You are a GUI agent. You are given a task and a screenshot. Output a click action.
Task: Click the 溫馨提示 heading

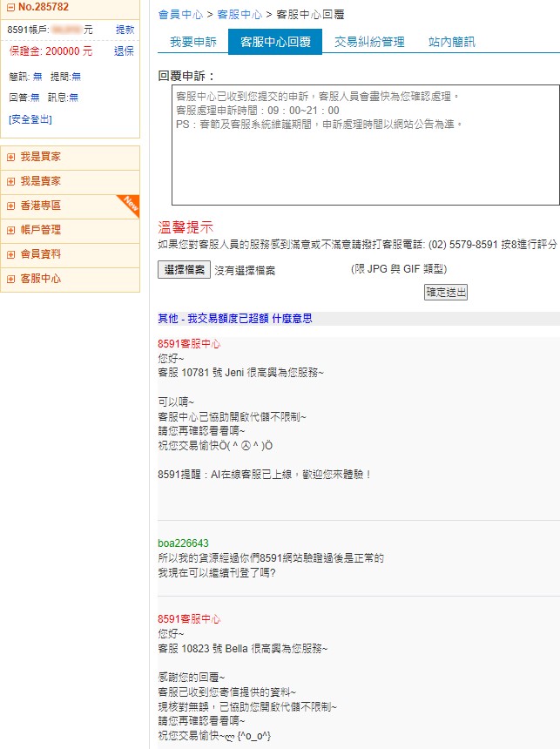coord(186,227)
